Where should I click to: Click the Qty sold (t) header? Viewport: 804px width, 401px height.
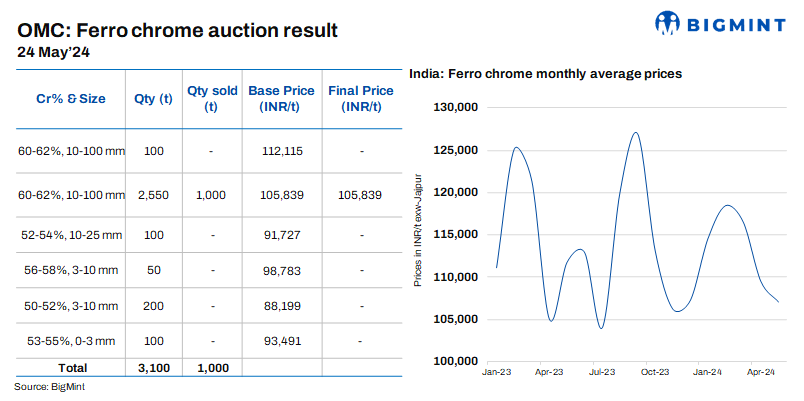pos(212,98)
